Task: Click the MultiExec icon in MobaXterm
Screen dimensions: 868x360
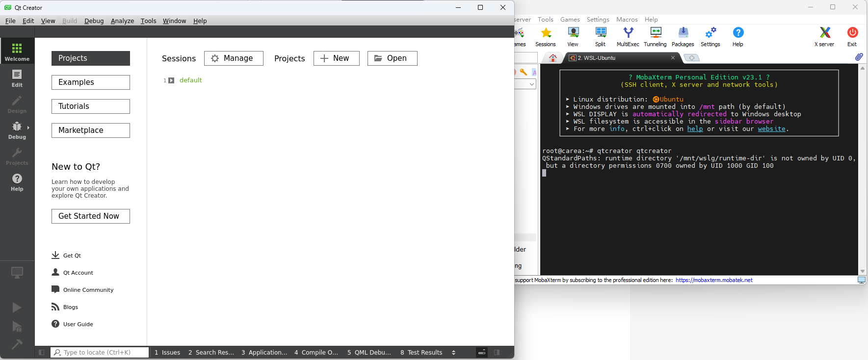Action: pos(628,37)
